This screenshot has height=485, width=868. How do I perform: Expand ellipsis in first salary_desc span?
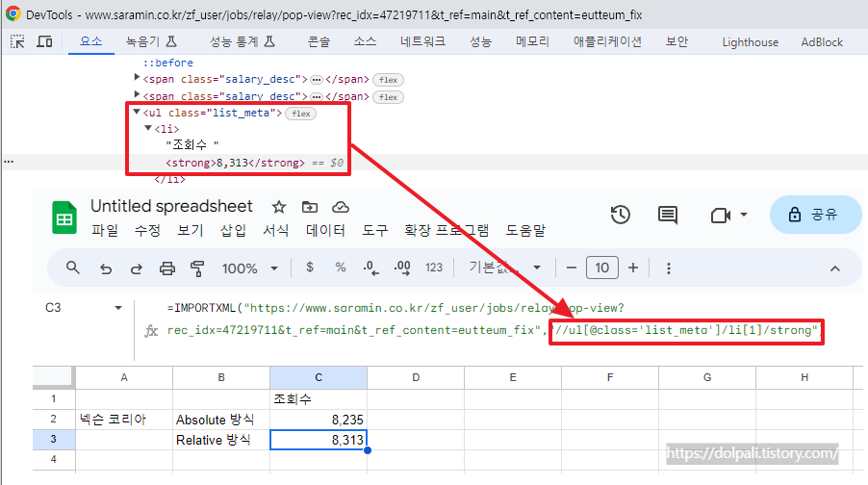pos(316,80)
